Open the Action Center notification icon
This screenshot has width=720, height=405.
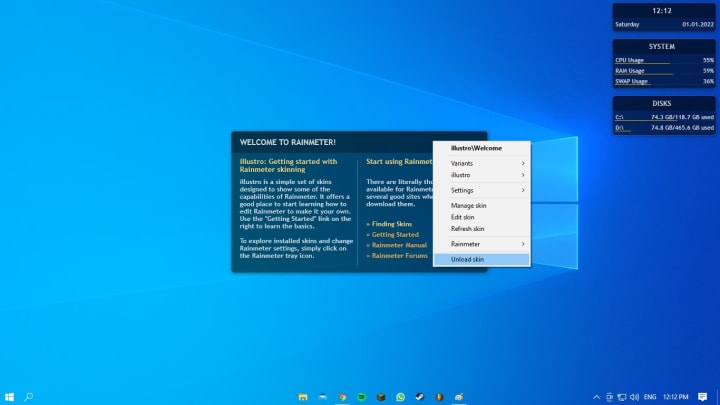coord(703,397)
